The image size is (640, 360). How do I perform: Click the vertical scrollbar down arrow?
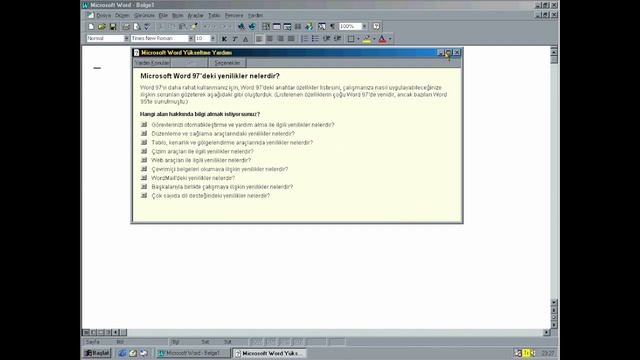click(x=554, y=302)
